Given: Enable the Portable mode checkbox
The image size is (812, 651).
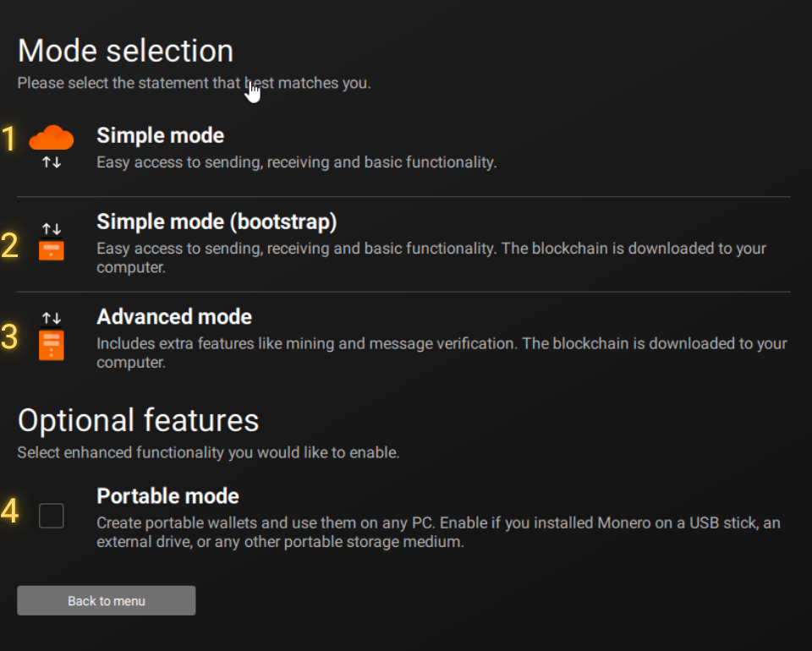Looking at the screenshot, I should coord(52,515).
